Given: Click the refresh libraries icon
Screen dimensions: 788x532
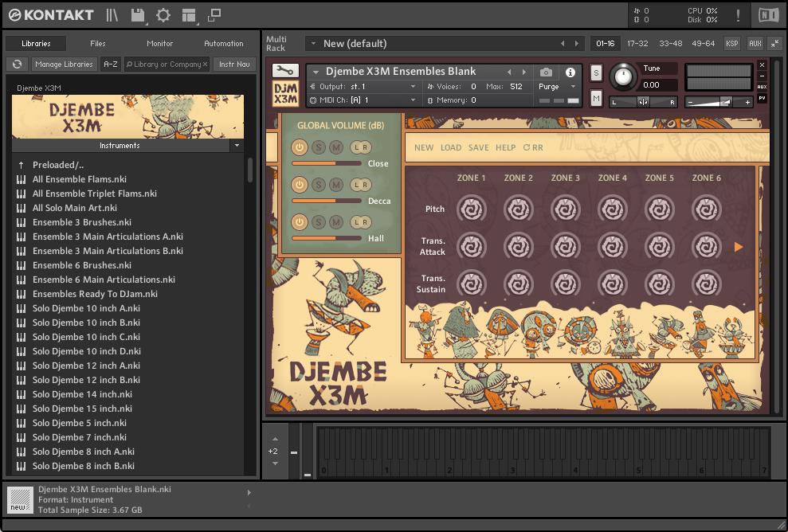Looking at the screenshot, I should [x=17, y=65].
